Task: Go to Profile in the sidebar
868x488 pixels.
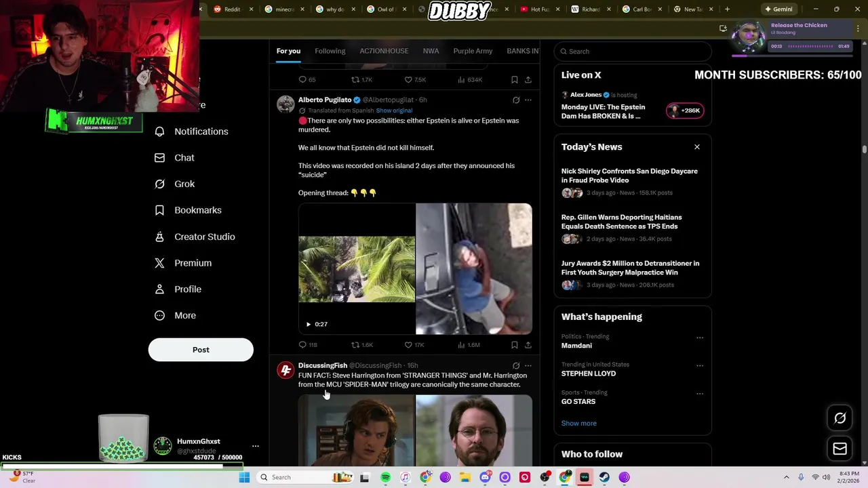Action: click(178, 289)
